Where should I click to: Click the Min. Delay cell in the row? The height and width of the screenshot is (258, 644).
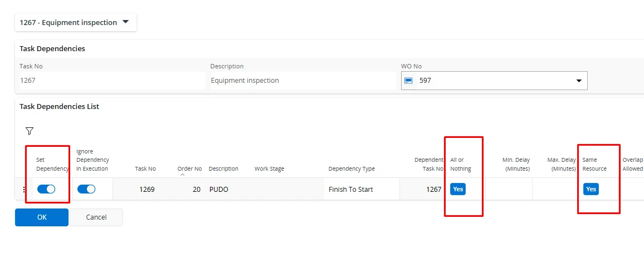tap(508, 190)
